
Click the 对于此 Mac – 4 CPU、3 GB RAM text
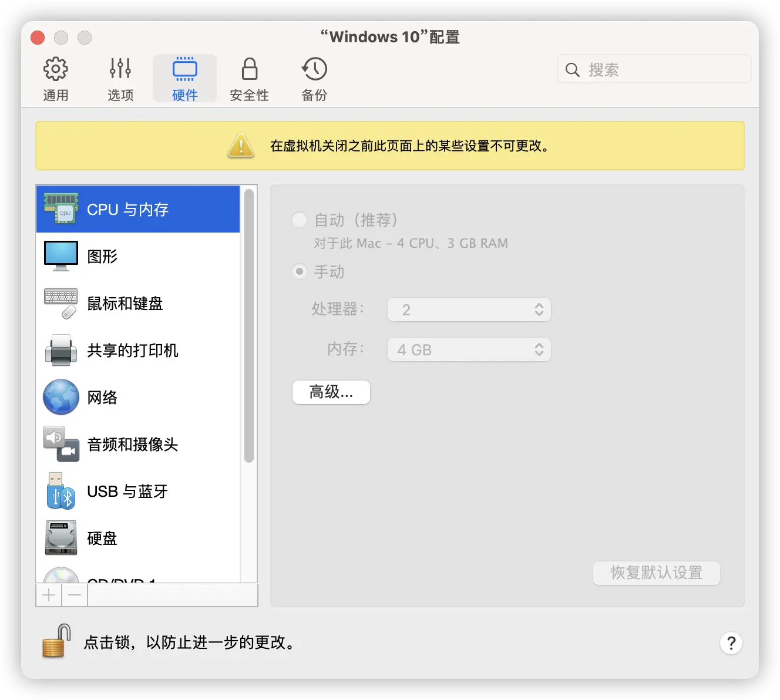pyautogui.click(x=411, y=243)
